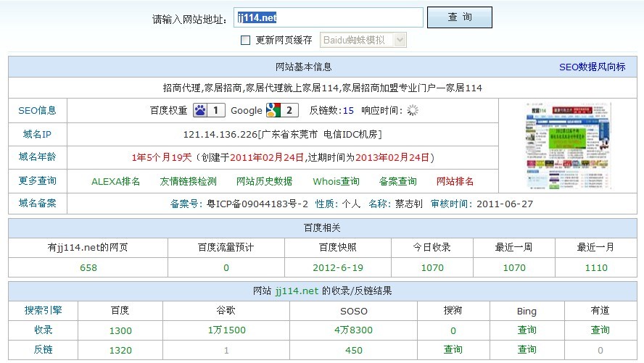This screenshot has height=363, width=644.
Task: Click the SEO信息 row label
Action: pos(37,110)
